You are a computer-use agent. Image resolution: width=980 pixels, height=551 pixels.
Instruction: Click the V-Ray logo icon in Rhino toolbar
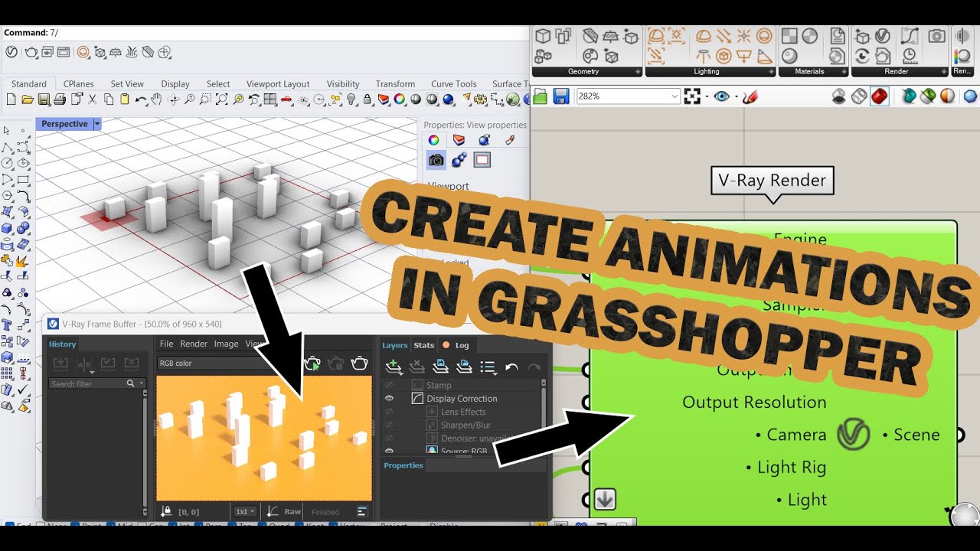tap(11, 52)
